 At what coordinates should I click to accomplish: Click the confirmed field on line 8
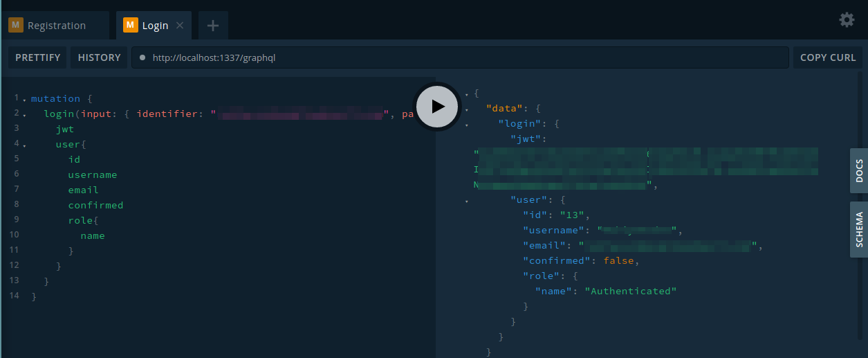click(95, 205)
